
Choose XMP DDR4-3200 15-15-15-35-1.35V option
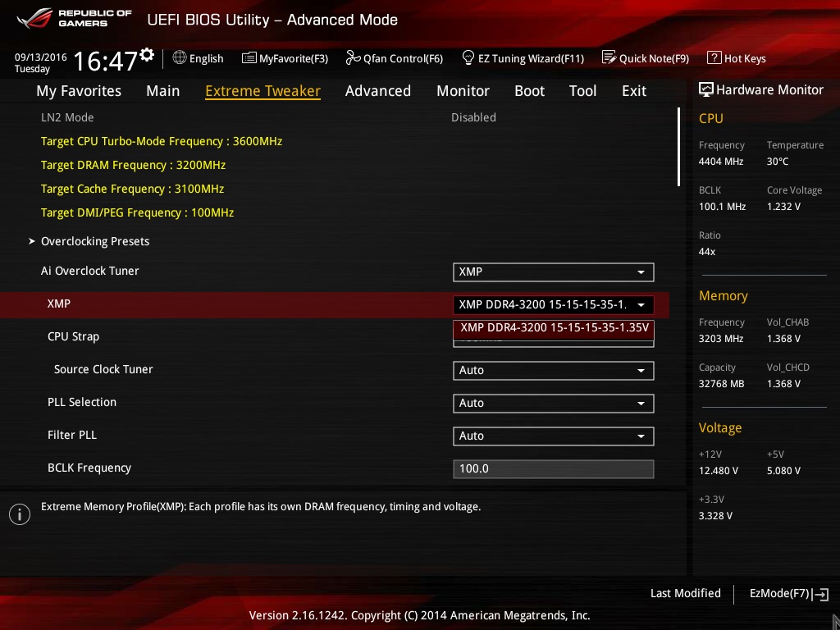[554, 328]
